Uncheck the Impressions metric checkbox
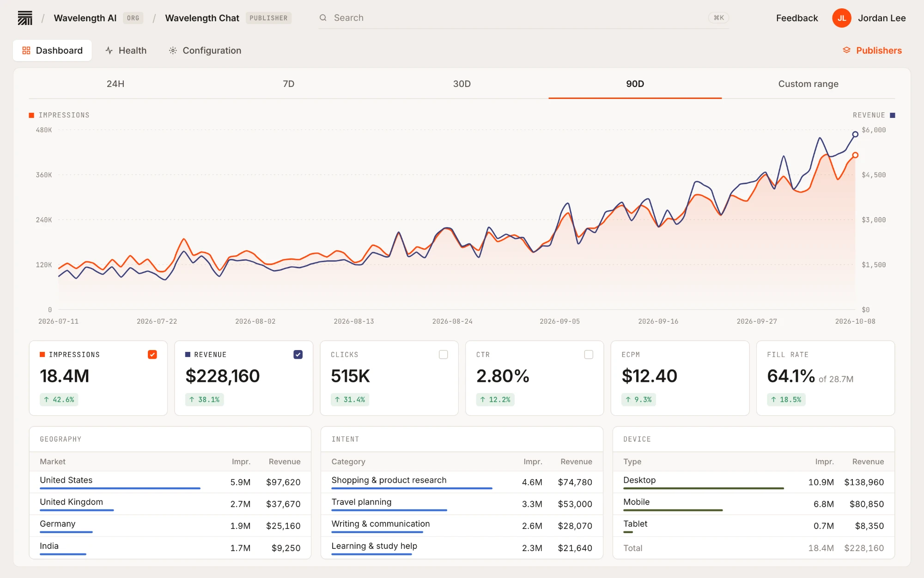This screenshot has height=578, width=924. click(x=152, y=355)
